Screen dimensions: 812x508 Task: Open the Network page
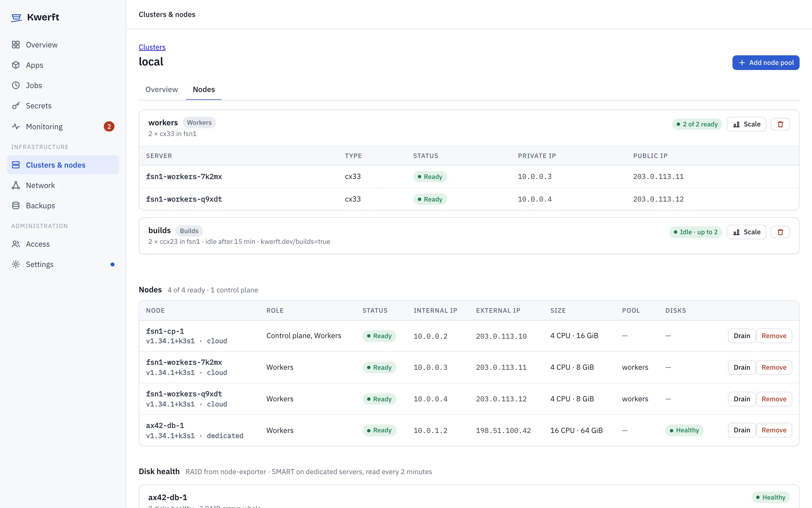click(x=63, y=185)
